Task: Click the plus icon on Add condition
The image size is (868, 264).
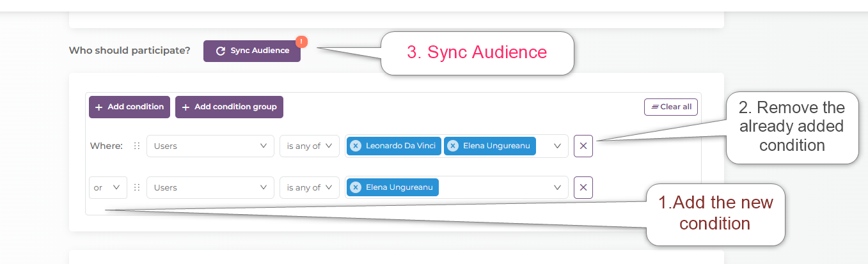Action: point(99,107)
